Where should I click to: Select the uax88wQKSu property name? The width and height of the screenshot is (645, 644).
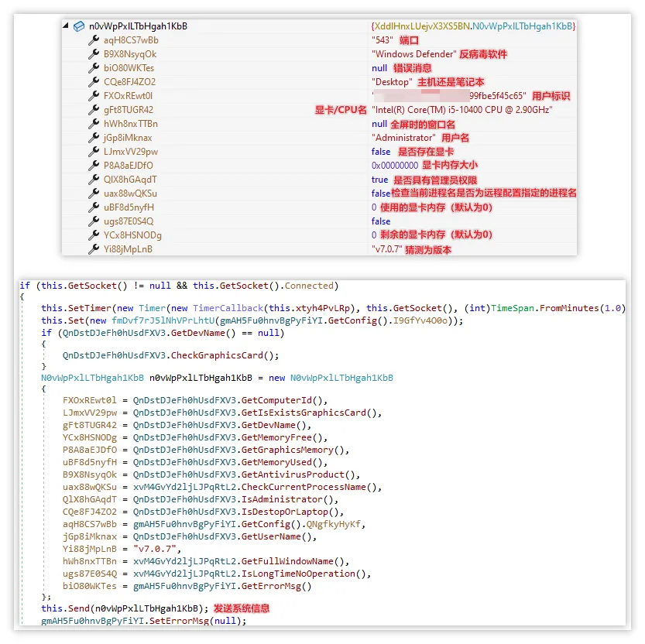point(130,194)
